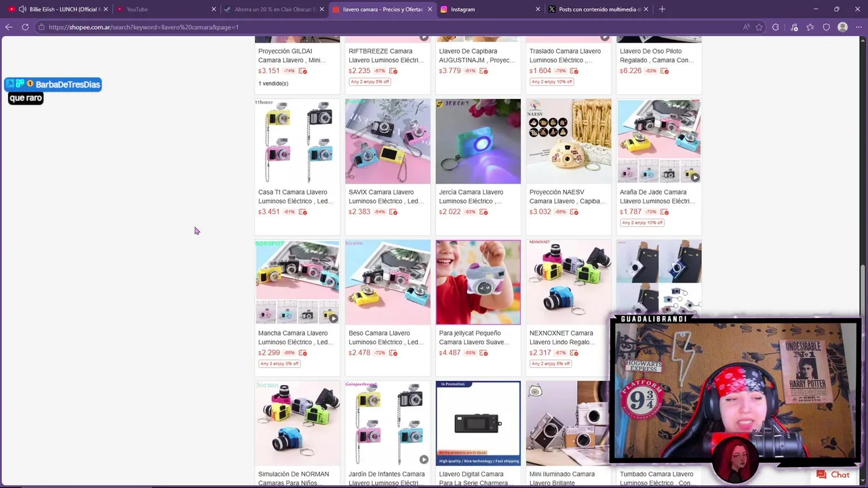The height and width of the screenshot is (488, 868).
Task: Open Proyección NAESV capybara product image
Action: [568, 142]
